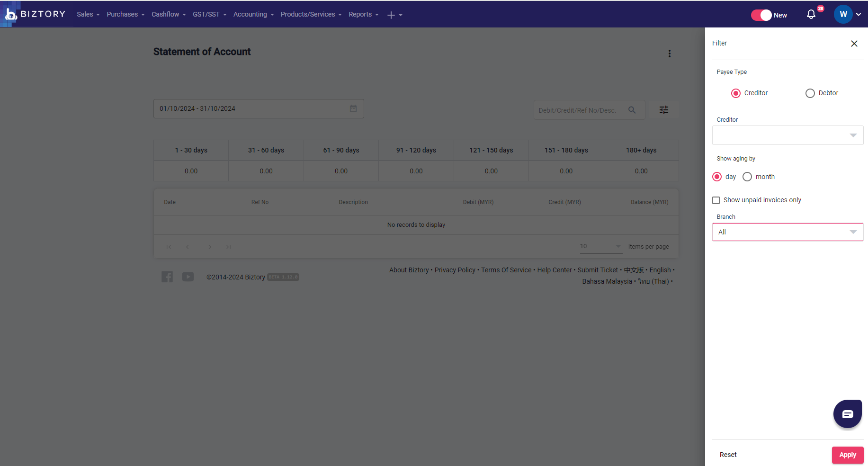Select the Debtor payee type
The height and width of the screenshot is (466, 868).
coord(810,93)
